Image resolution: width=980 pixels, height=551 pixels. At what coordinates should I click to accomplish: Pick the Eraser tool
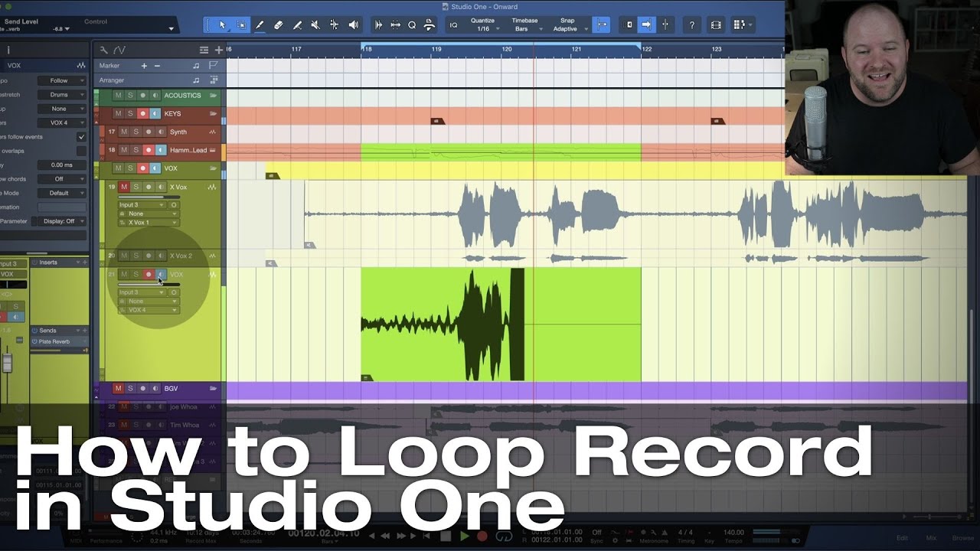279,24
